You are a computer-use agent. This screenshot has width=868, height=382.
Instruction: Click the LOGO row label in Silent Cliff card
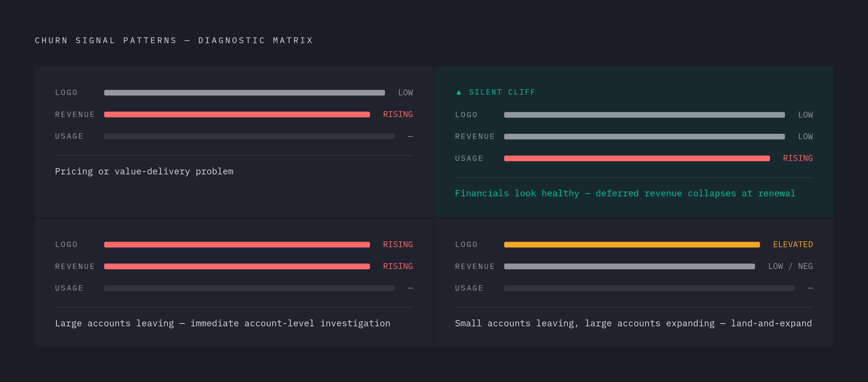pos(466,115)
